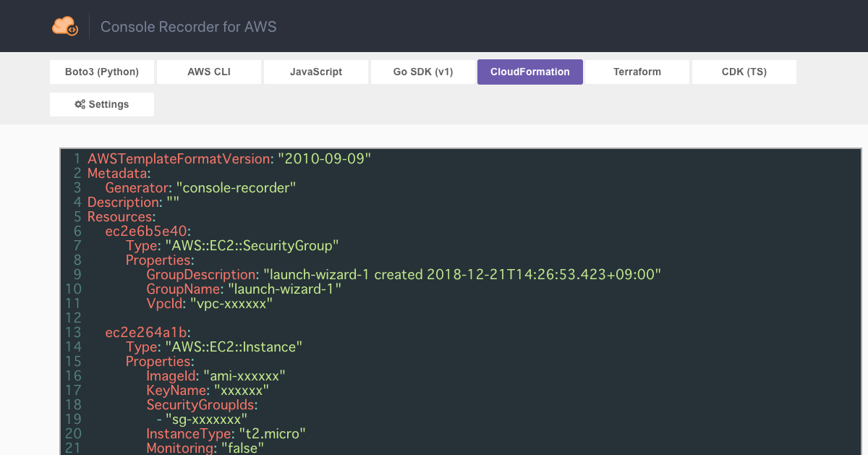Click the "vpc-xxxxxx" VpcId value
This screenshot has width=868, height=455.
pos(231,303)
